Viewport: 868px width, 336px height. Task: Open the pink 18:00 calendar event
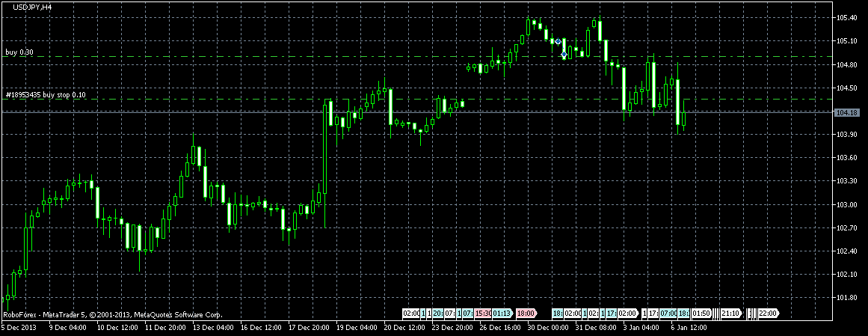(x=526, y=314)
